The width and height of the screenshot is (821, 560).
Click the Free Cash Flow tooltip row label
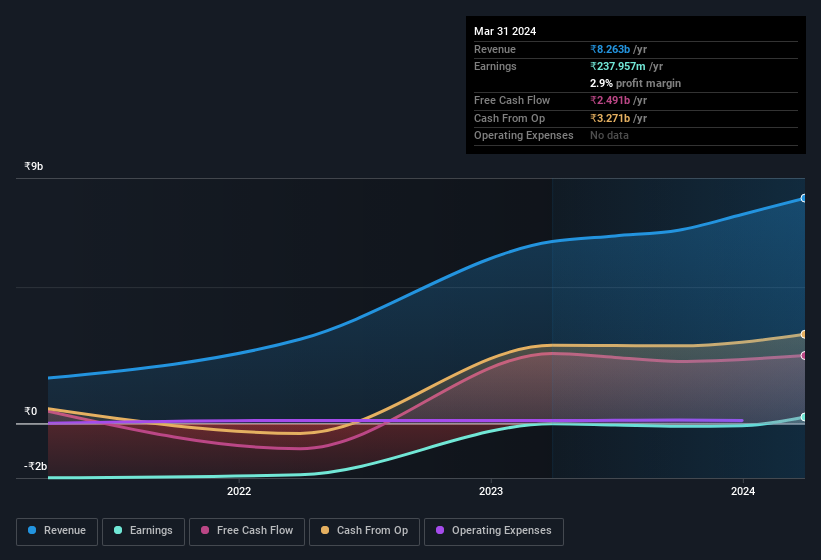[x=512, y=100]
